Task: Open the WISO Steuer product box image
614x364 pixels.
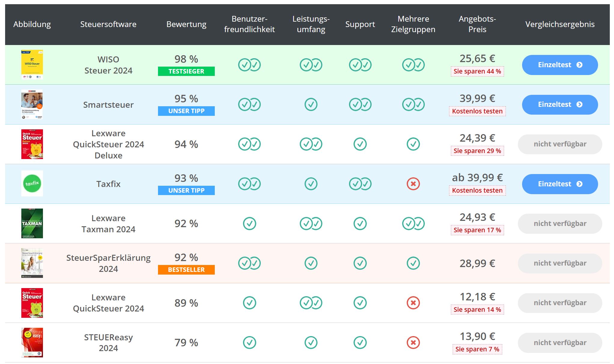Action: point(32,65)
